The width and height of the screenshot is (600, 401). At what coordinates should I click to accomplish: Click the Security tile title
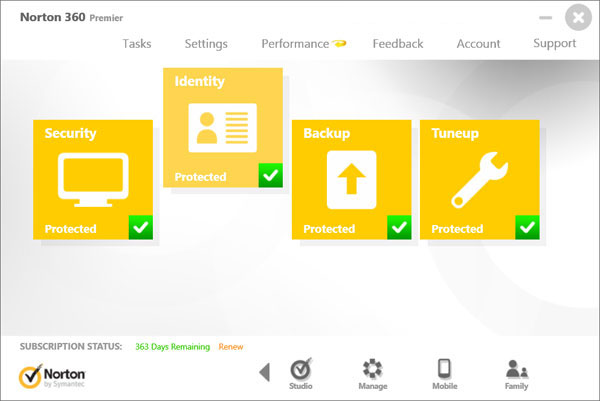[70, 133]
